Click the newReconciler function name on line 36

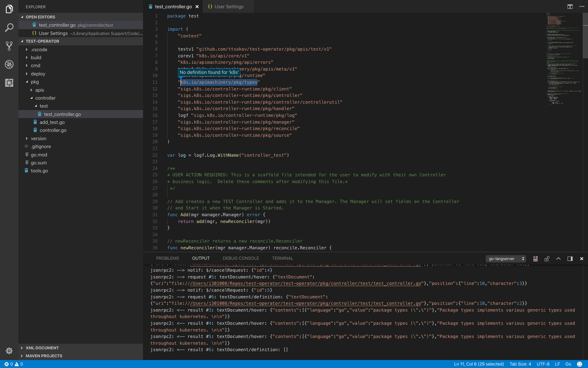(x=198, y=248)
